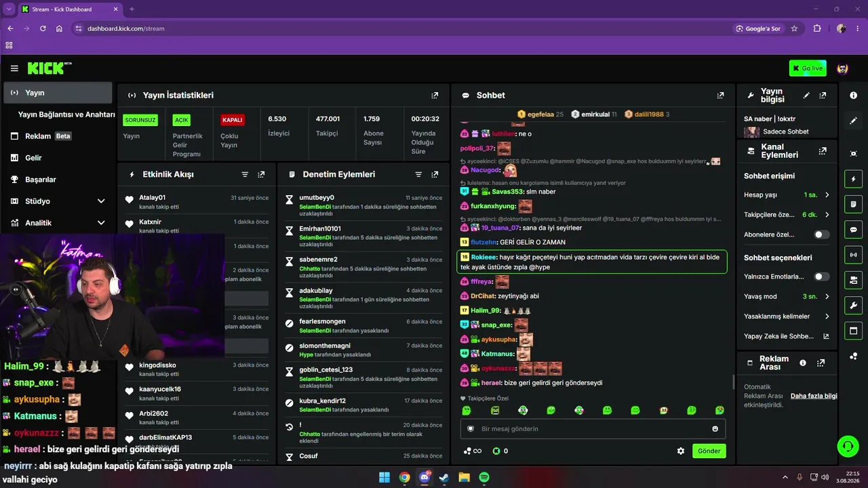Edit stream info with the Yayın bilgisi pencil
Viewport: 868px width, 488px height.
806,96
